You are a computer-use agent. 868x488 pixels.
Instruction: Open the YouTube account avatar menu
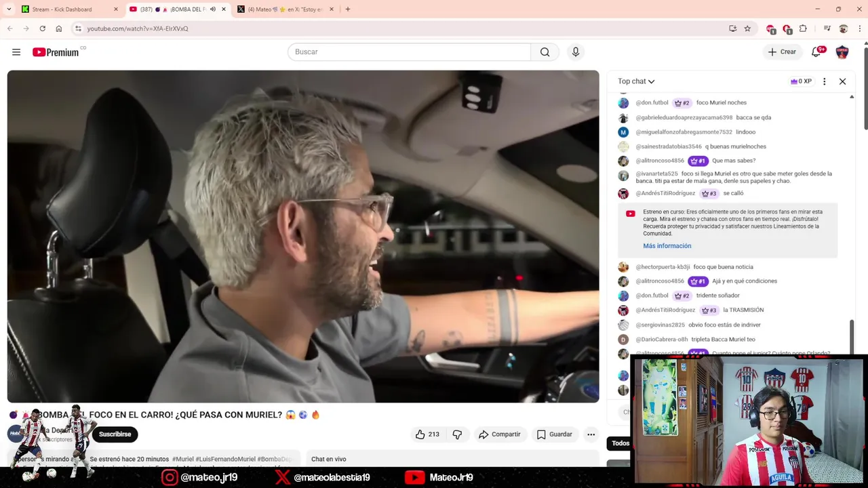842,52
